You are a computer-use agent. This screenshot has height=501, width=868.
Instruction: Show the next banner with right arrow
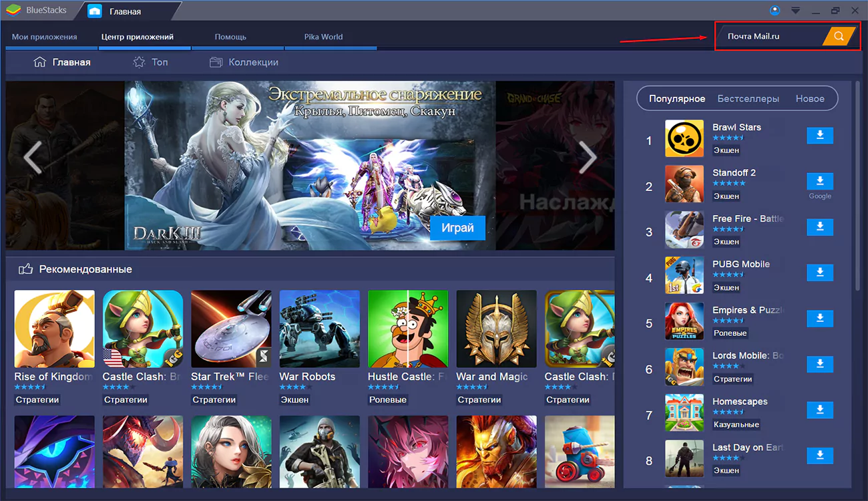pyautogui.click(x=588, y=158)
